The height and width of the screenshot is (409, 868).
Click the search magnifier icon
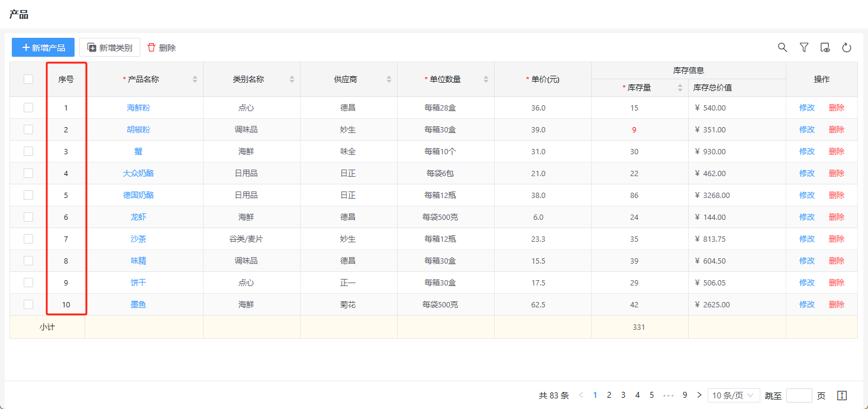tap(782, 47)
